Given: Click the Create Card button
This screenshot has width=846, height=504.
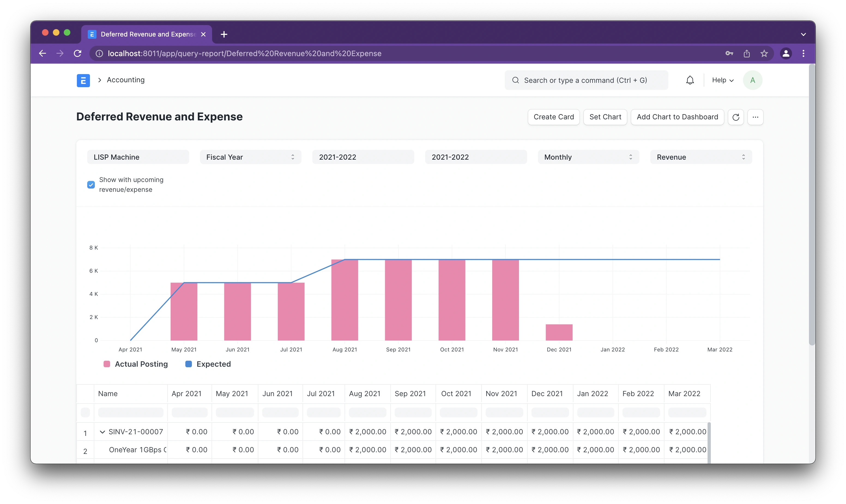Looking at the screenshot, I should click(x=553, y=117).
